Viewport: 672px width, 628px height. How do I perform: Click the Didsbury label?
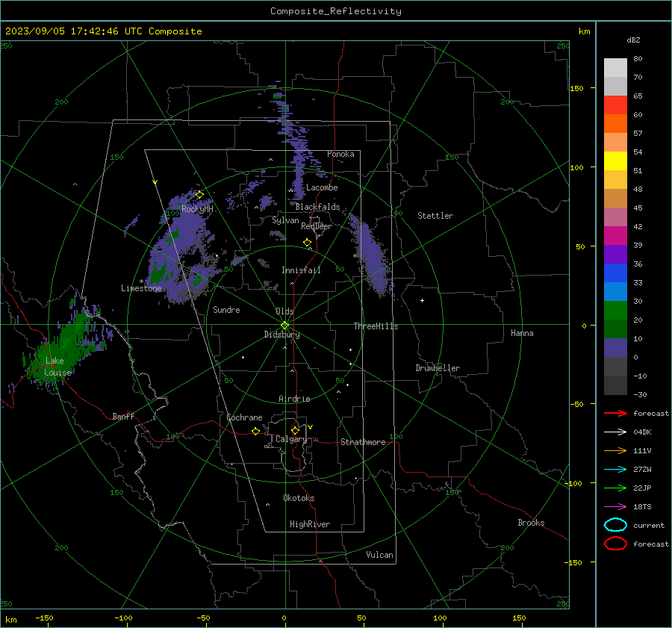281,335
